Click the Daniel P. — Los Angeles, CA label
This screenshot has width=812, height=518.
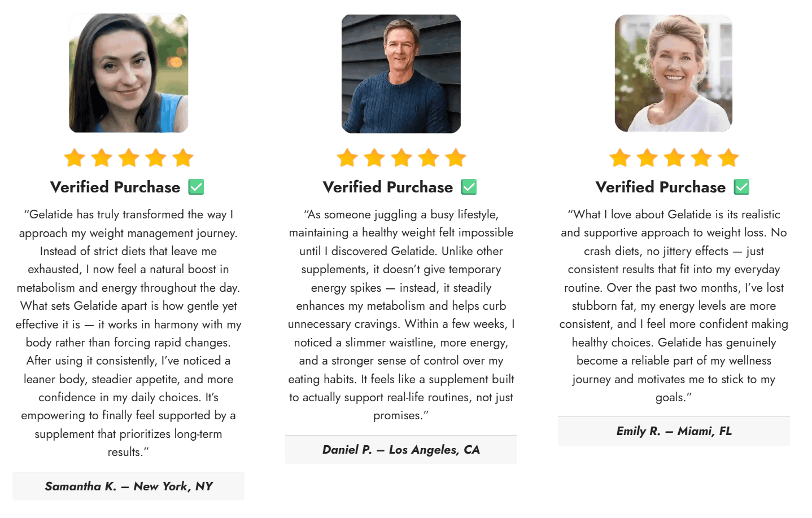tap(401, 450)
